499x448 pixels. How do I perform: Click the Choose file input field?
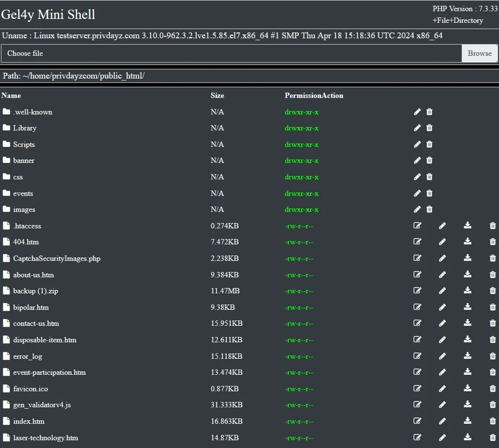[x=232, y=53]
